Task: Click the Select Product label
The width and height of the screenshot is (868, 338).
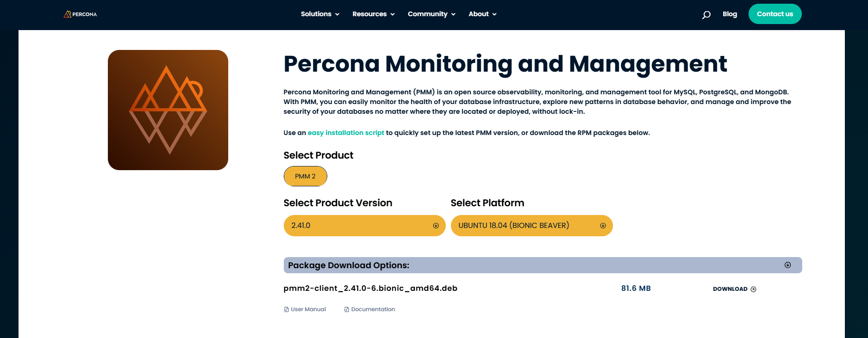Action: 318,155
